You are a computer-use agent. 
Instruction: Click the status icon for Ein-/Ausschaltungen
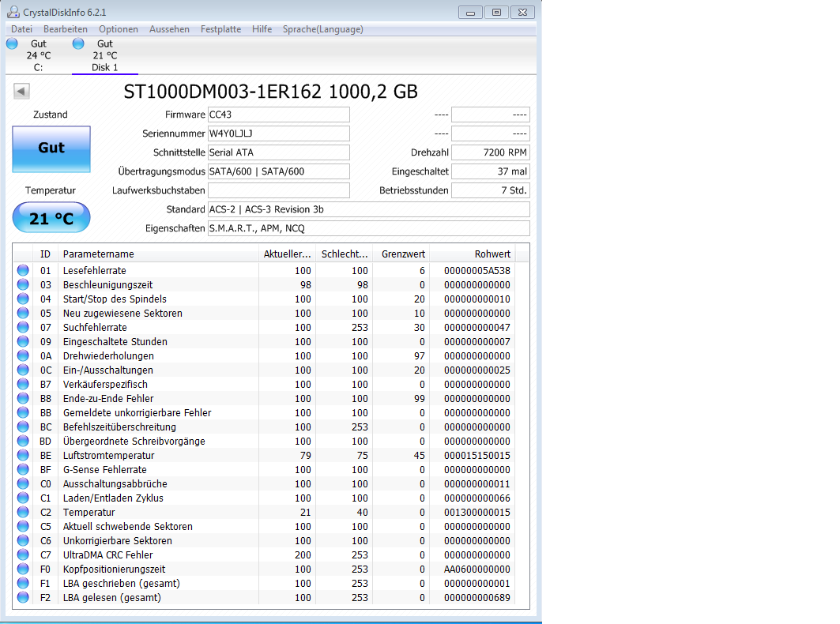[23, 370]
